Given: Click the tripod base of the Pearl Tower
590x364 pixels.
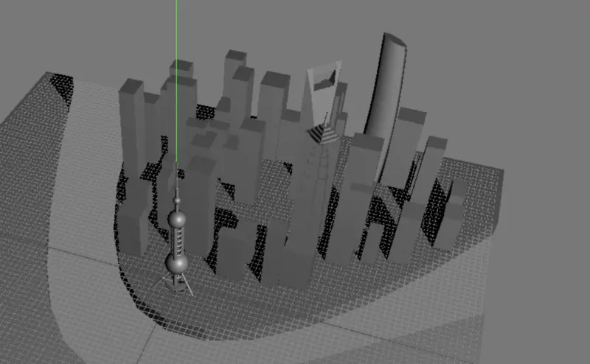Looking at the screenshot, I should (x=174, y=283).
